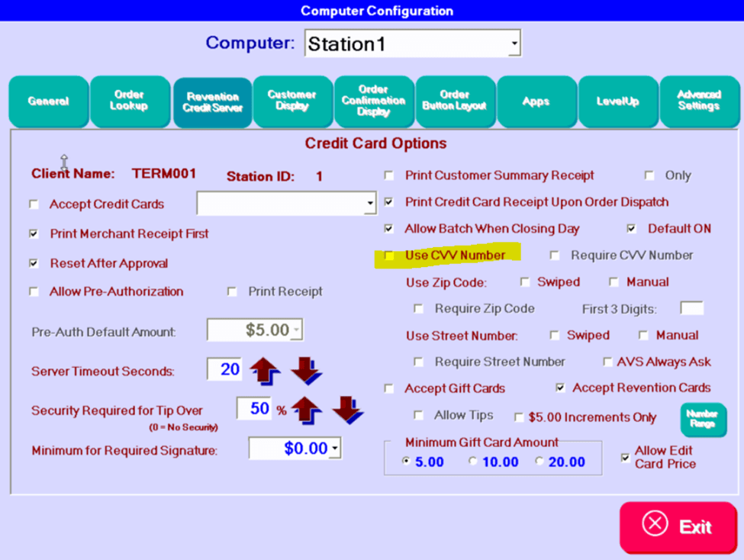Check Require Zip Code
The height and width of the screenshot is (560, 744).
[418, 308]
